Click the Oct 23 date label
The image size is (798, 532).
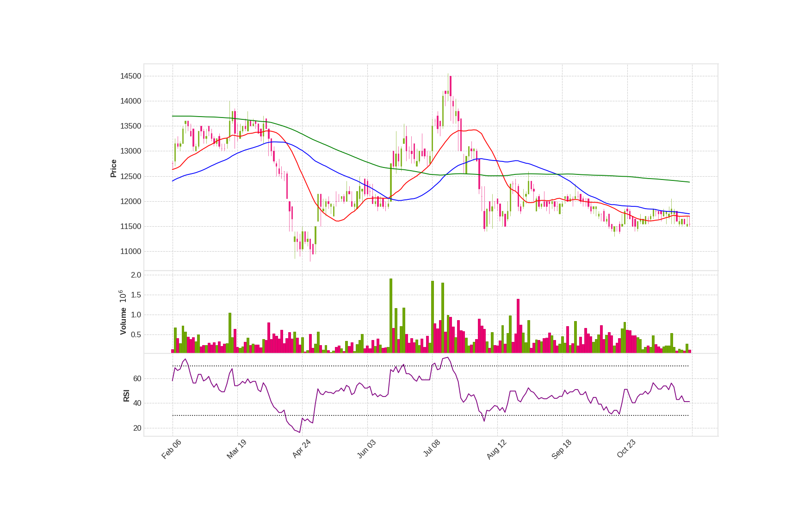pos(626,449)
